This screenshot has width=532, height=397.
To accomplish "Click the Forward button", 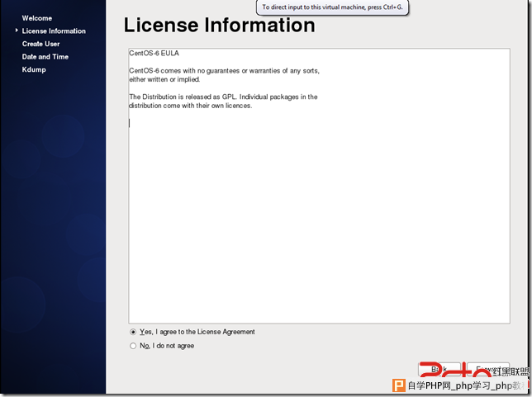I will tap(488, 369).
